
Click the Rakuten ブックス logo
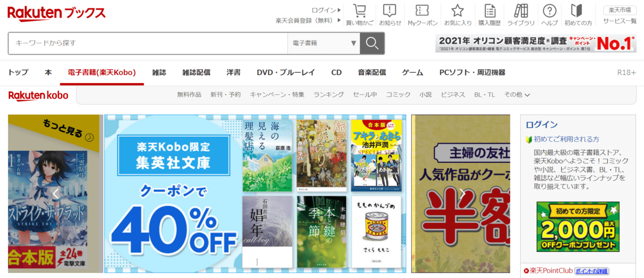[56, 13]
